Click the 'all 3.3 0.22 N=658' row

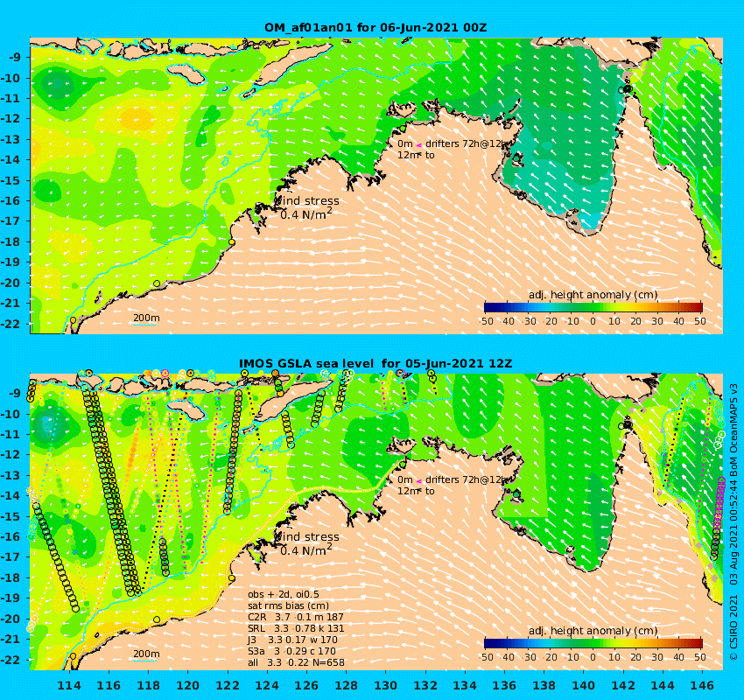(296, 662)
